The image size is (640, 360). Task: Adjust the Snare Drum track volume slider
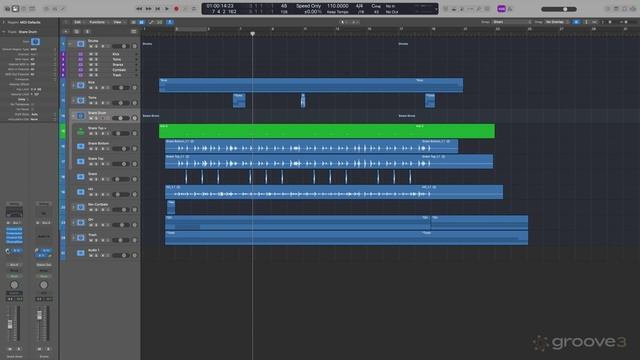click(120, 118)
